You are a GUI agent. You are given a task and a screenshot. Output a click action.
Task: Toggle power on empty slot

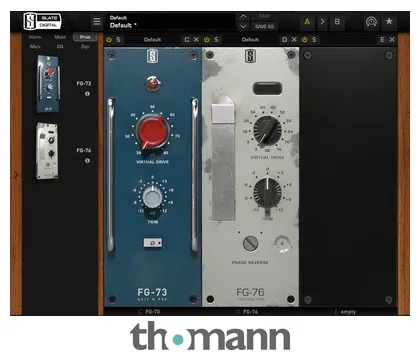click(x=304, y=40)
